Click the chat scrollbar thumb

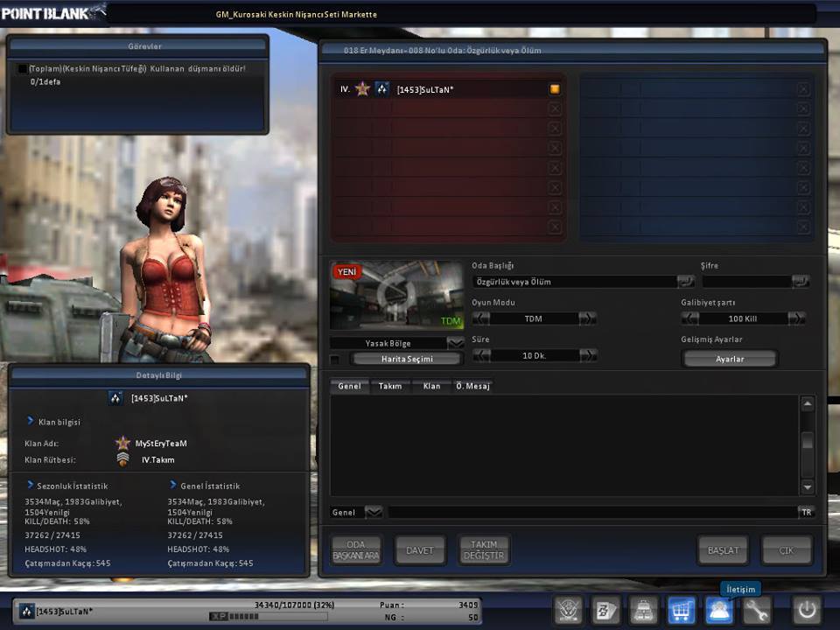[x=808, y=441]
